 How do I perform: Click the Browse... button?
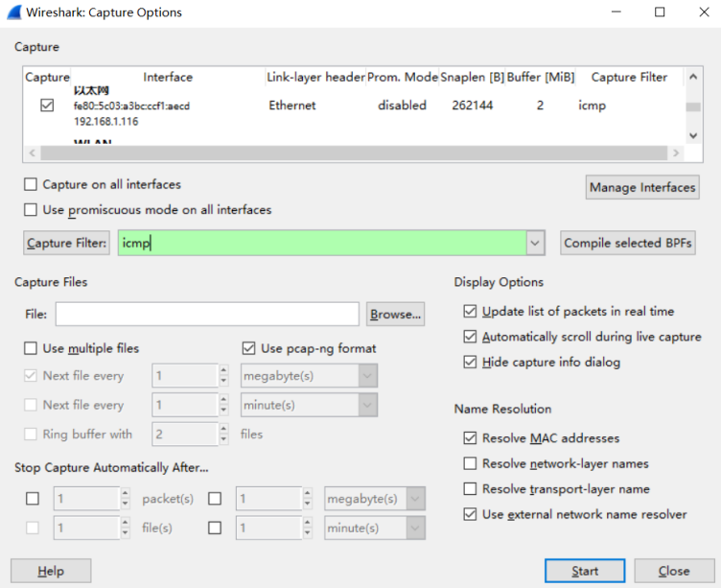click(x=395, y=315)
